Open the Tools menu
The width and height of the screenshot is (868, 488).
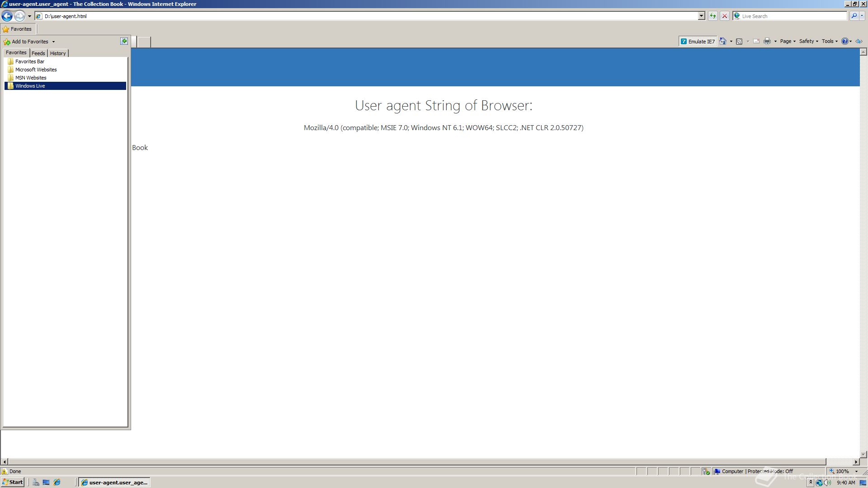(830, 42)
